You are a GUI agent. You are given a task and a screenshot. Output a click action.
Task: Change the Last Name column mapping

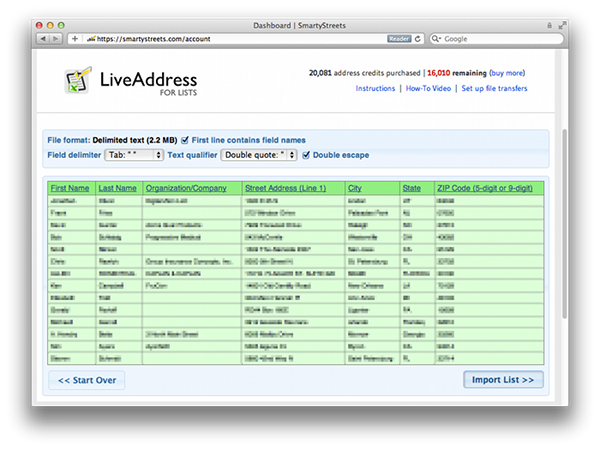(x=117, y=188)
